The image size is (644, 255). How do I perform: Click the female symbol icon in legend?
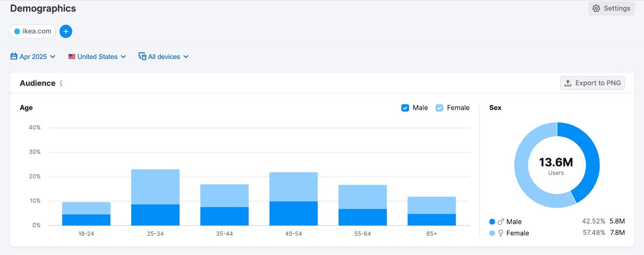(501, 233)
